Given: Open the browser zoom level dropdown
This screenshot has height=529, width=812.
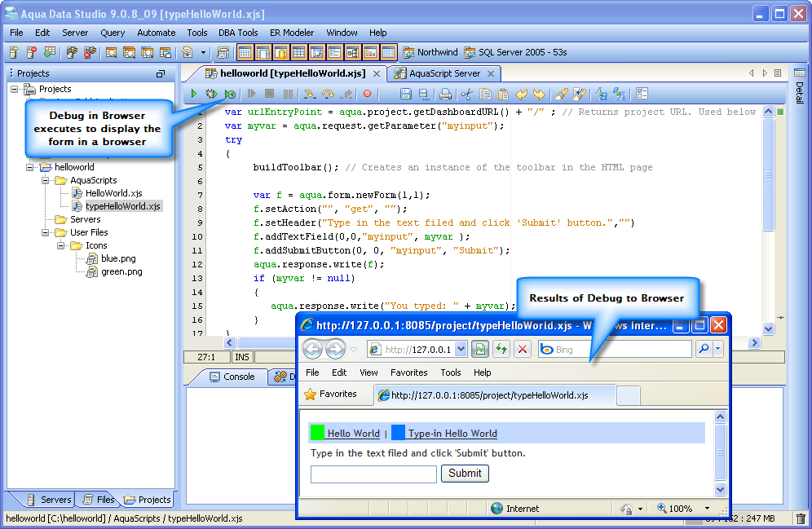Looking at the screenshot, I should coord(707,509).
